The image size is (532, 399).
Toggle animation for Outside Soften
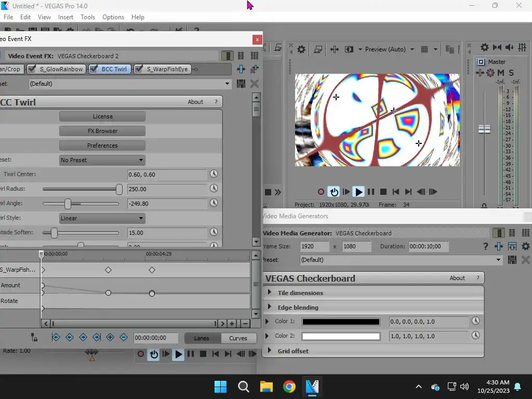point(214,232)
